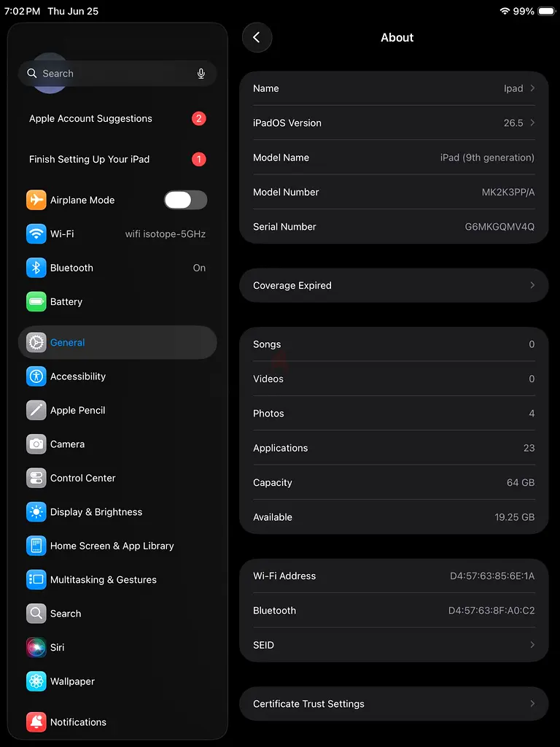Tap the Apple Pencil icon
The width and height of the screenshot is (560, 747).
36,410
